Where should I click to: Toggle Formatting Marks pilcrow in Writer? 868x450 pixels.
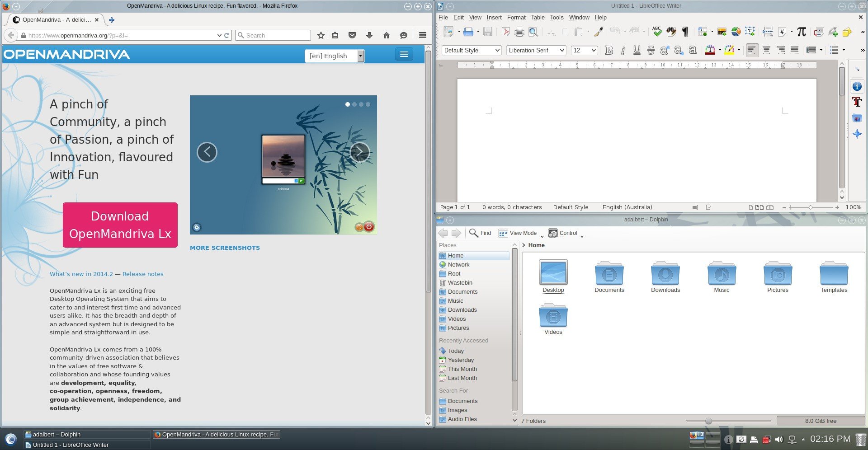point(685,32)
